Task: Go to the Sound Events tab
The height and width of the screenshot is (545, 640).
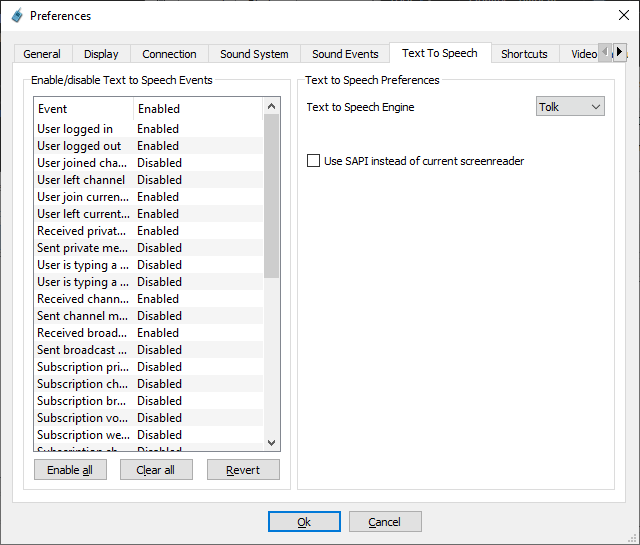Action: point(345,54)
